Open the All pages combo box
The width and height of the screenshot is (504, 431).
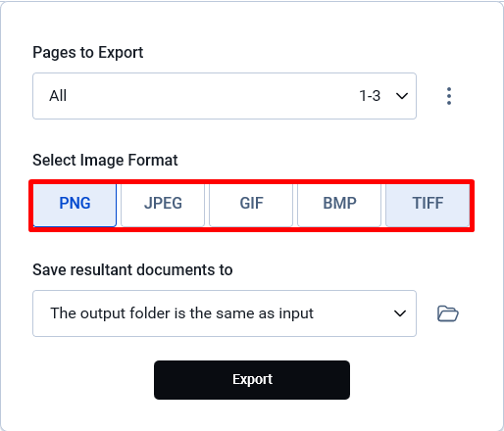(225, 96)
